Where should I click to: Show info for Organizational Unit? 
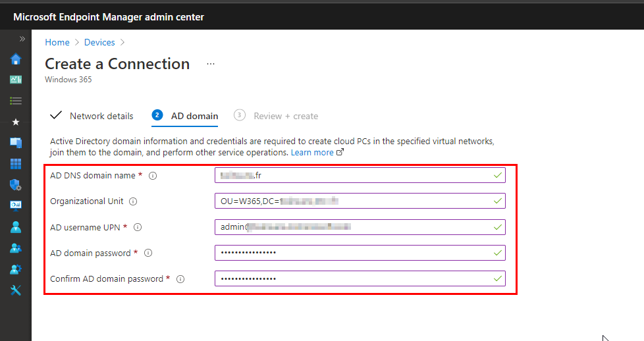click(133, 201)
